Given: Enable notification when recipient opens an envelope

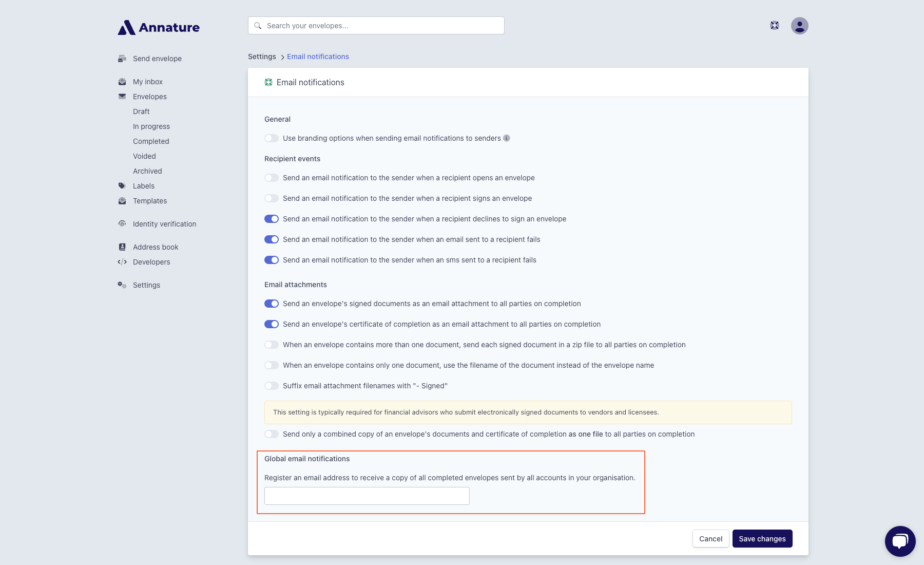Looking at the screenshot, I should click(272, 178).
